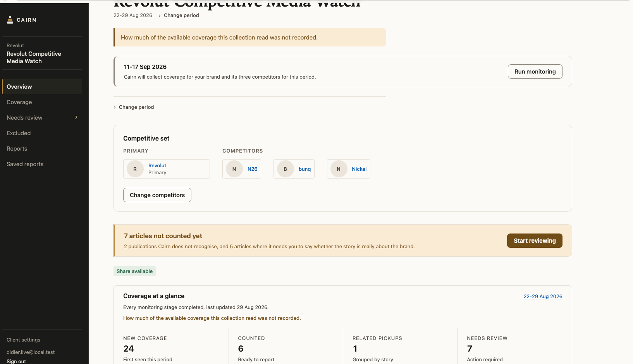The width and height of the screenshot is (633, 364).
Task: Follow the 22-29 Aug 2026 period link
Action: [x=543, y=297]
